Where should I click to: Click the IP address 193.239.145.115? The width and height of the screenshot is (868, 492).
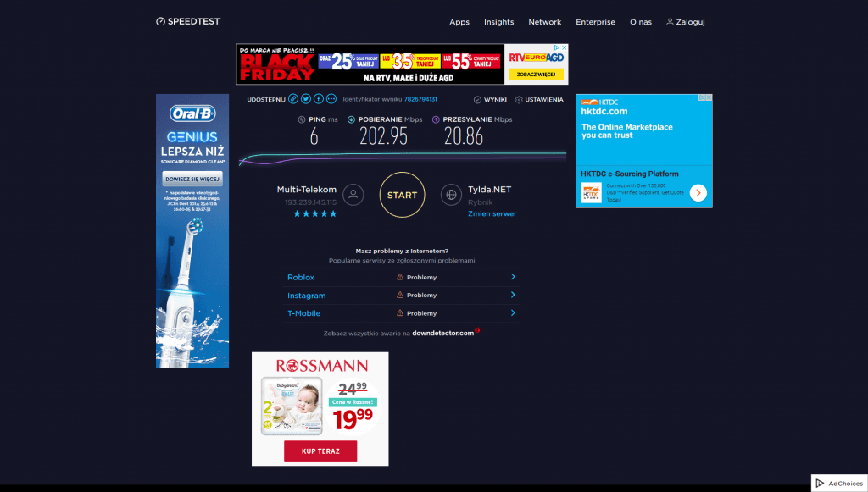click(310, 202)
